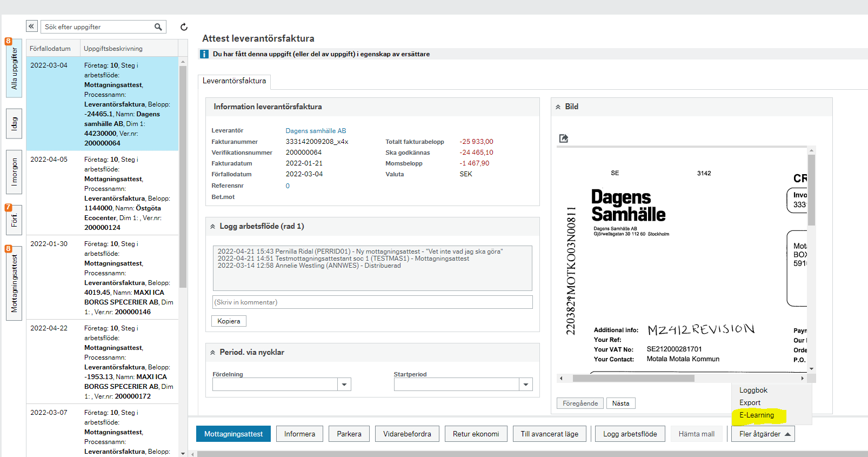Screen dimensions: 868x457
Task: Choose Loggbok menu entry
Action: pos(753,390)
